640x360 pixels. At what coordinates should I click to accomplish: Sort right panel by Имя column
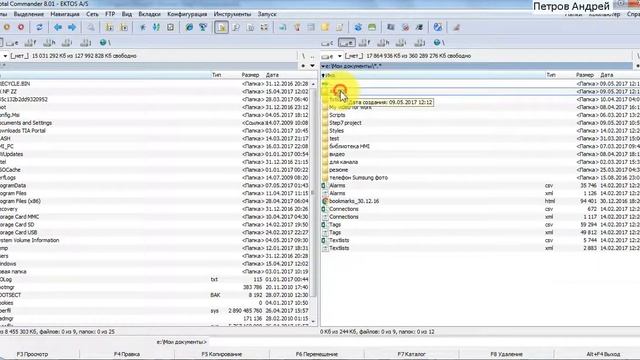433,75
